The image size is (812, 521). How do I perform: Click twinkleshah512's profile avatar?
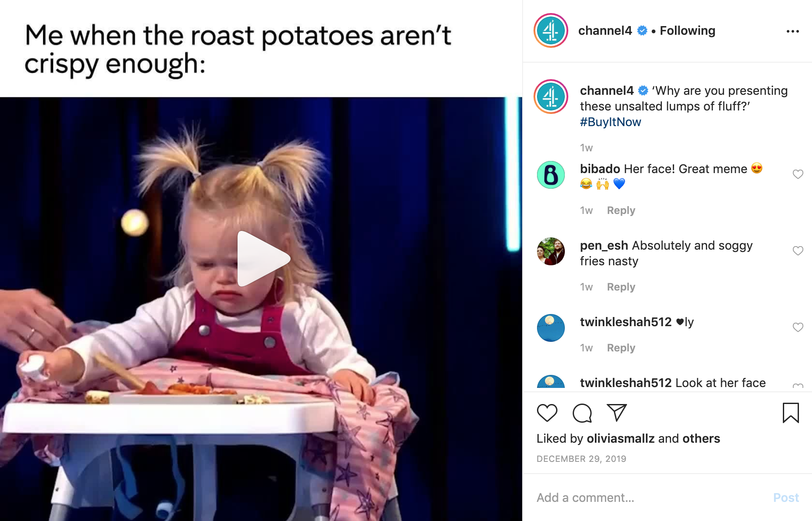[x=551, y=328]
